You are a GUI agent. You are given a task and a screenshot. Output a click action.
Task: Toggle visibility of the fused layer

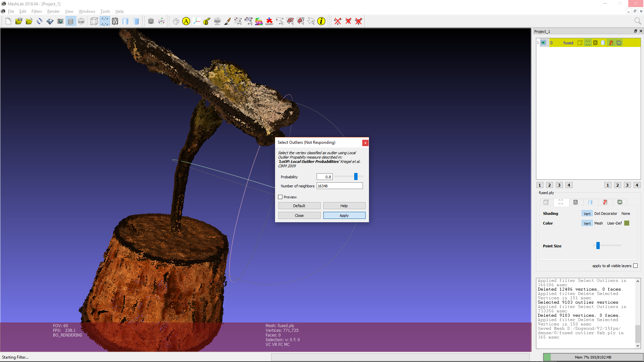(x=543, y=43)
